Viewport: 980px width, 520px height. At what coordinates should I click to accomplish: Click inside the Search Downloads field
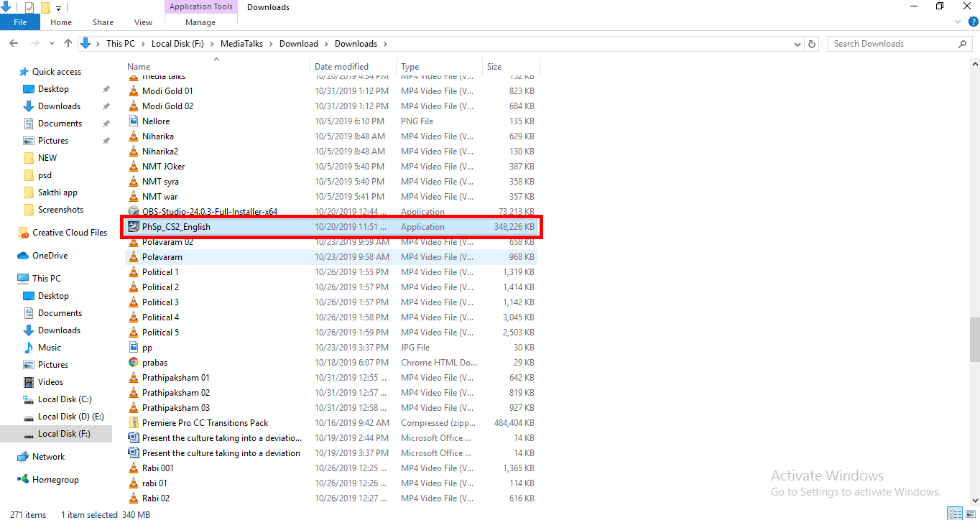coord(891,43)
